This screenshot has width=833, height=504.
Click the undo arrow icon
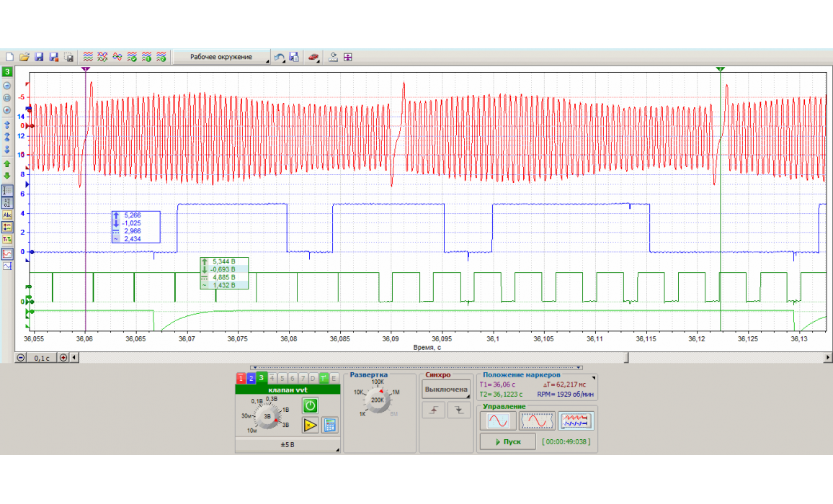(279, 57)
